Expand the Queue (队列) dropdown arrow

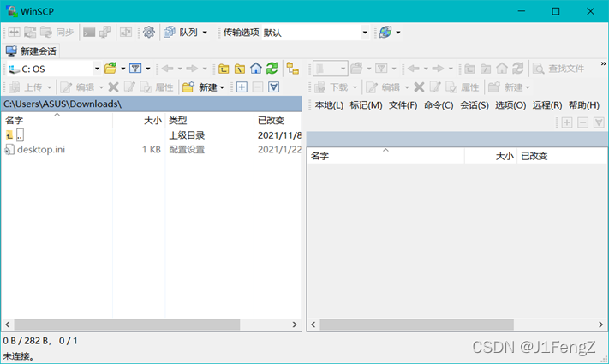point(205,33)
